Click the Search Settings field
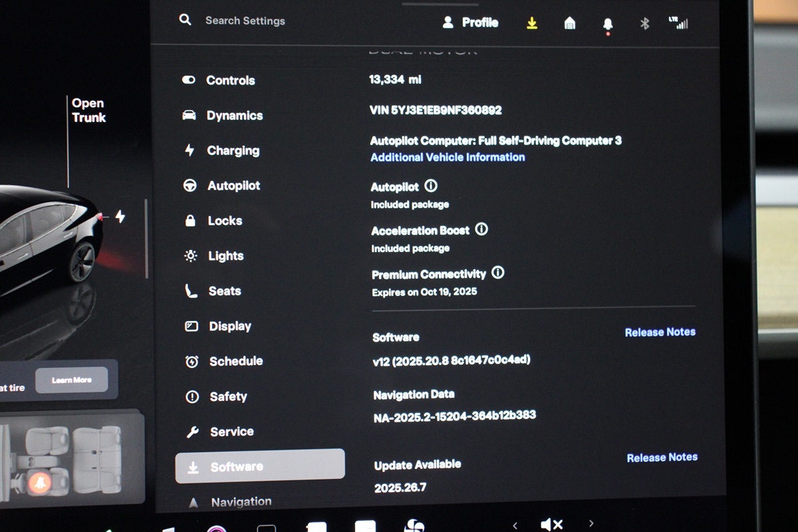 pos(245,21)
